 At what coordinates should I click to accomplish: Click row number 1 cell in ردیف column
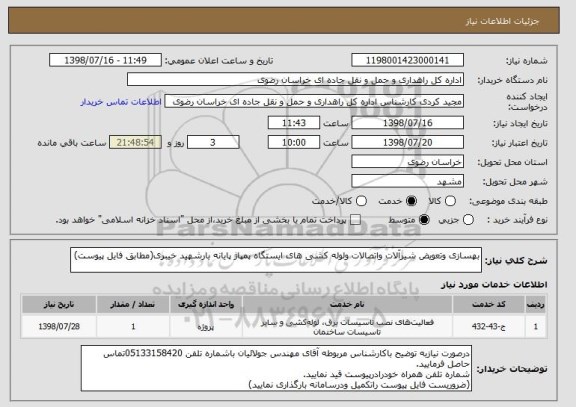coord(536,326)
